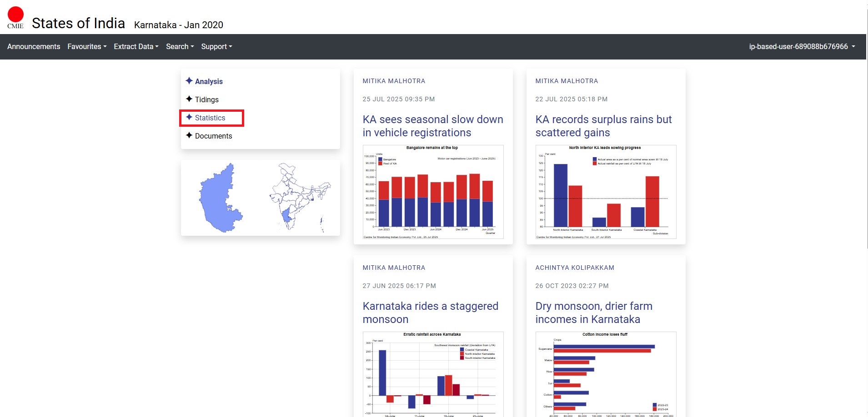The height and width of the screenshot is (417, 868).
Task: Click the star icon beside Documents
Action: (x=189, y=135)
